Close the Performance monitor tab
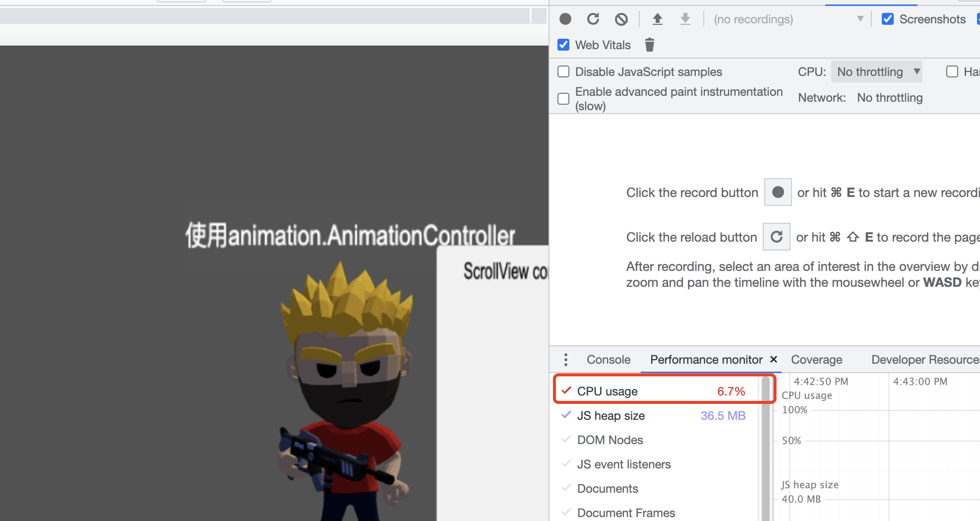The image size is (980, 521). click(774, 359)
